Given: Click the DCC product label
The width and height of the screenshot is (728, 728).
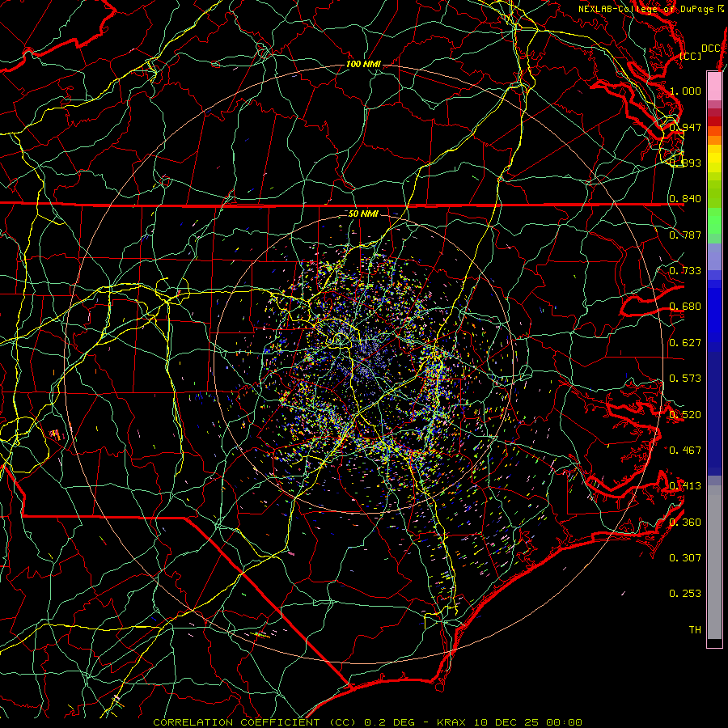Looking at the screenshot, I should [x=711, y=49].
